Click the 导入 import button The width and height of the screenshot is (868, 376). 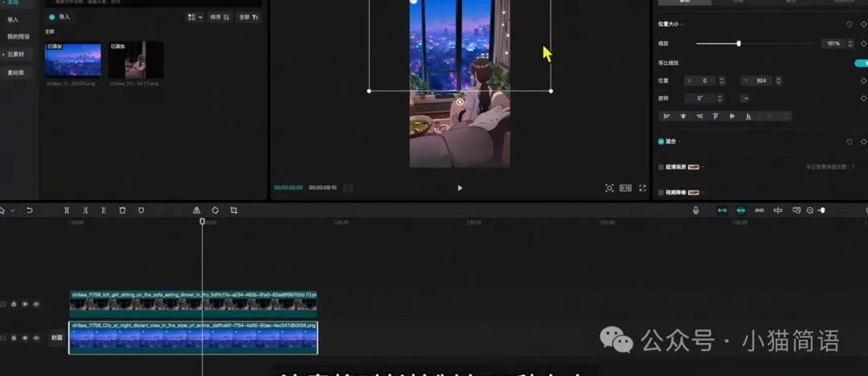point(59,17)
